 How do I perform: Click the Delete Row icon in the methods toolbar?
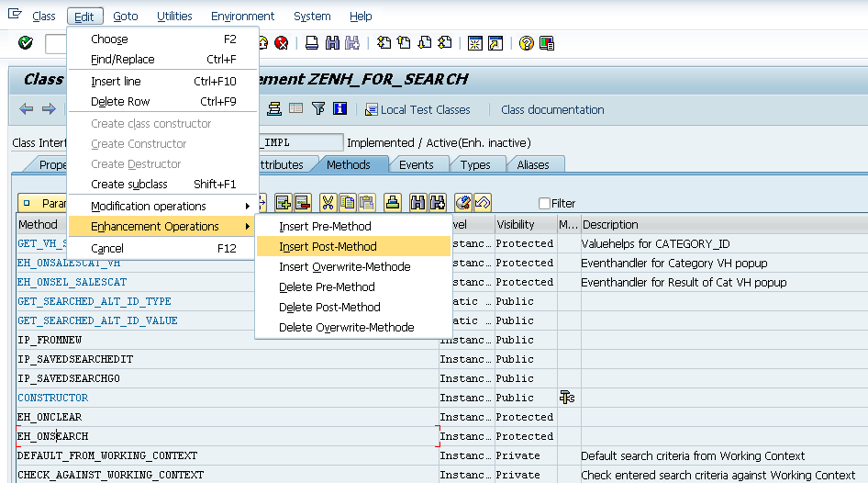[x=302, y=203]
